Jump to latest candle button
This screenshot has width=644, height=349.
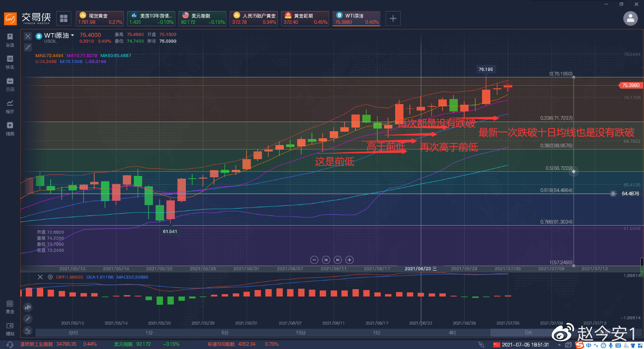pos(338,260)
